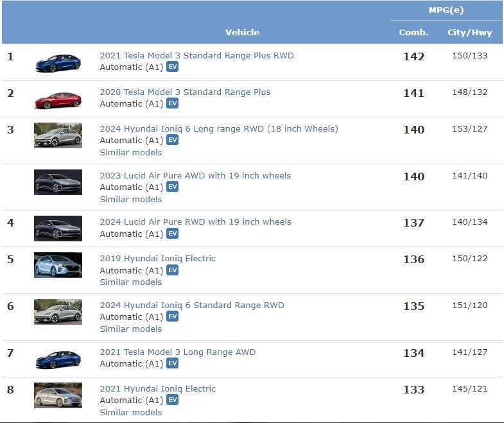Open the 2020 Tesla Model 3 Standard Range Plus link
Viewport: 504px width, 423px height.
pos(185,92)
